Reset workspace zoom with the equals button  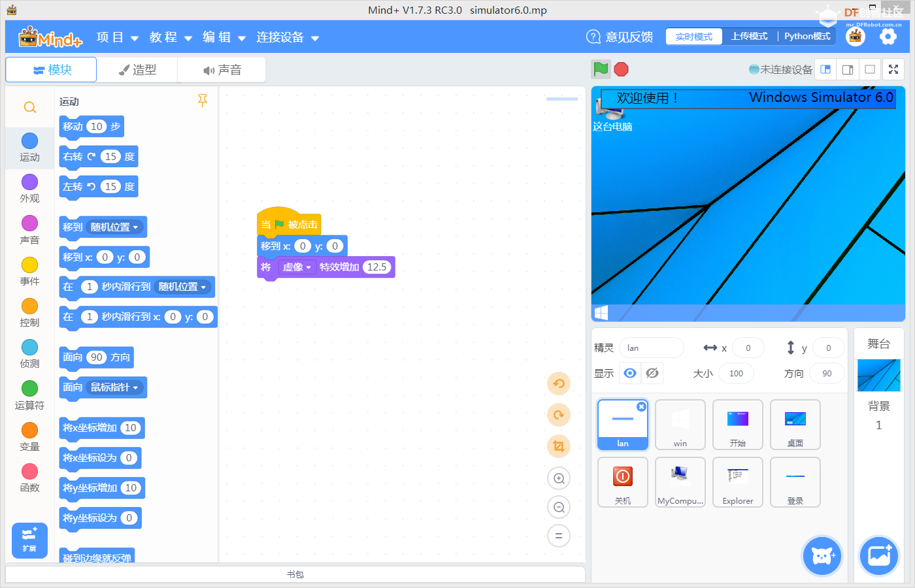coord(559,536)
